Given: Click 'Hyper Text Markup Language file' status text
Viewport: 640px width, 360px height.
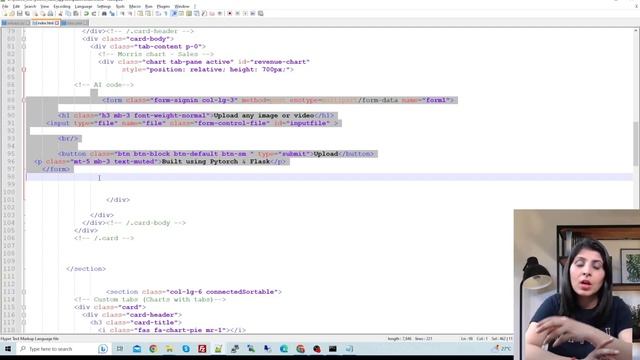Looking at the screenshot, I should (x=29, y=339).
